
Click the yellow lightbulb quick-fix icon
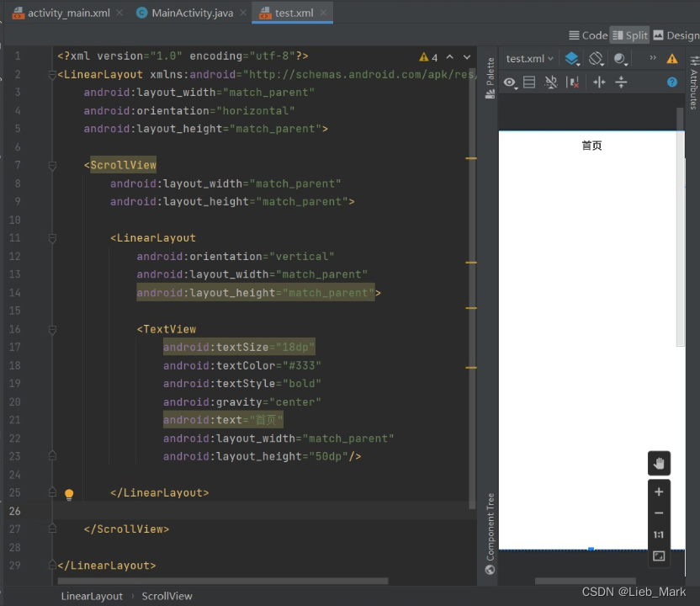click(x=69, y=494)
